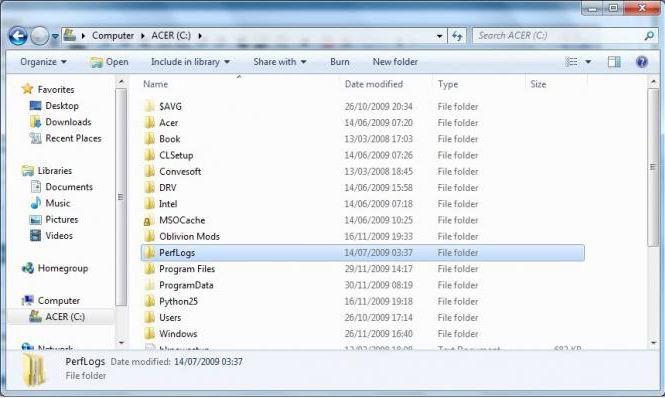Image resolution: width=665 pixels, height=398 pixels.
Task: Toggle the preview pane icon
Action: (614, 62)
